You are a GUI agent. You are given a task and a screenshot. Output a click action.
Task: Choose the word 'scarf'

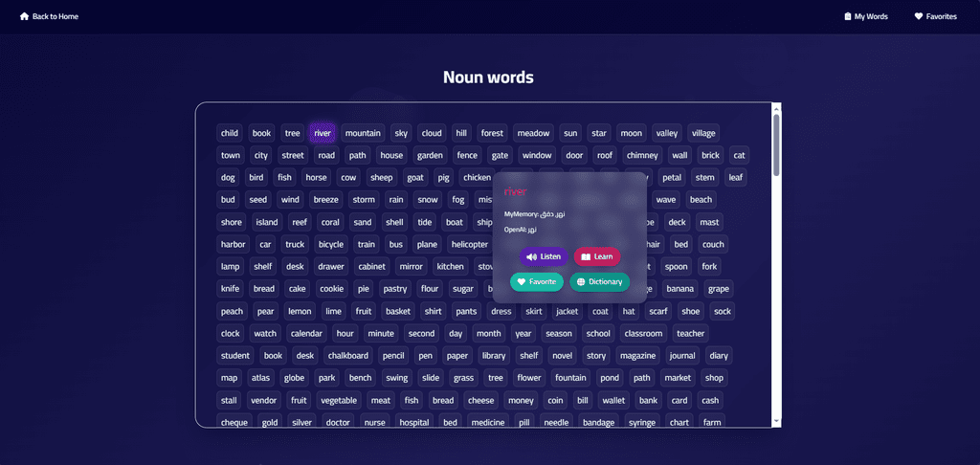[658, 311]
